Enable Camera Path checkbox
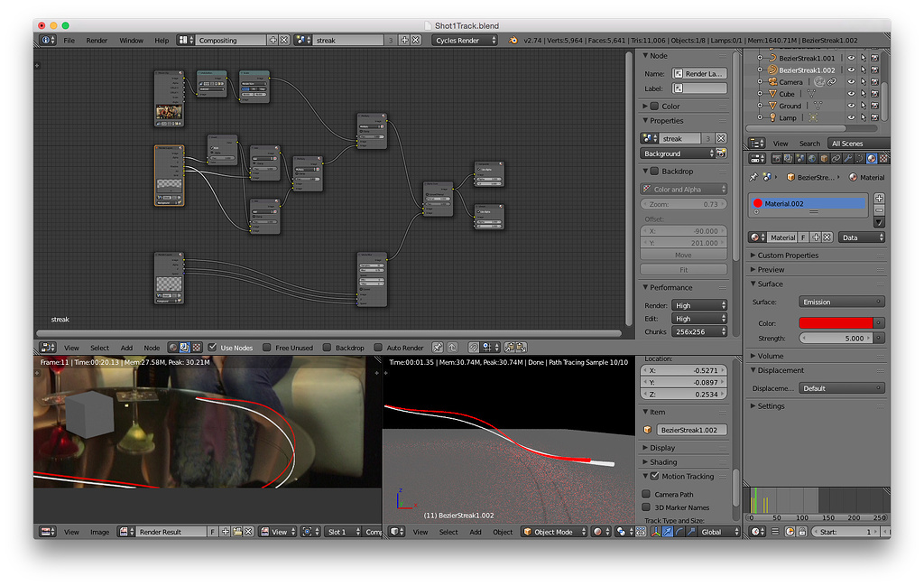 click(x=646, y=494)
